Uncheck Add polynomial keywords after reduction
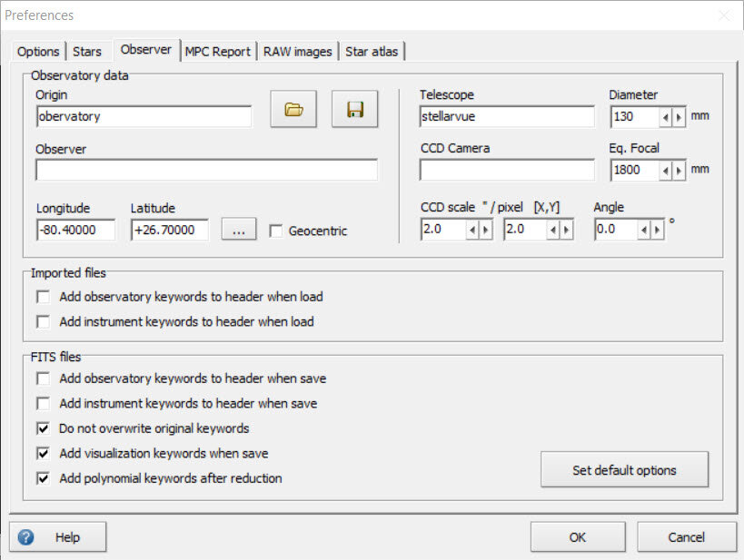 pyautogui.click(x=44, y=478)
